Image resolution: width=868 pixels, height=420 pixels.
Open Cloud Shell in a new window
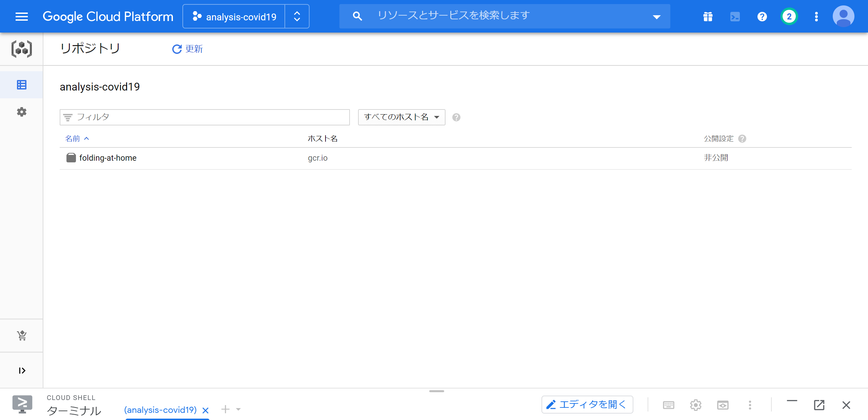pyautogui.click(x=819, y=405)
